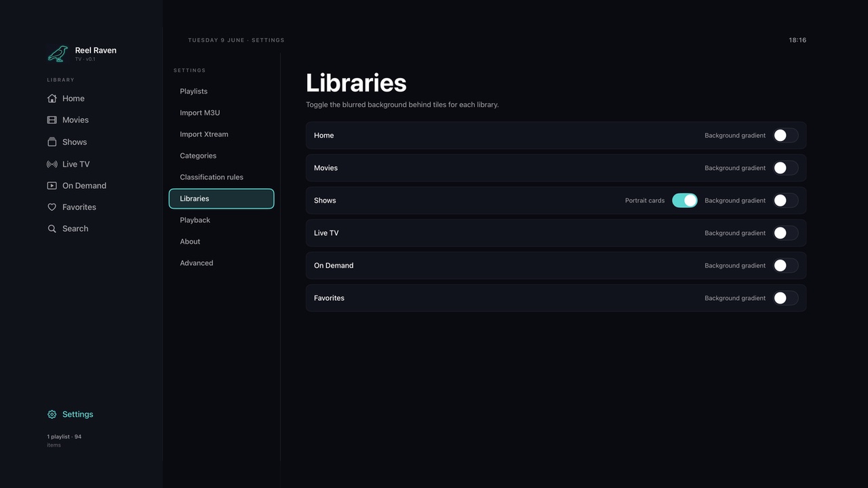Click the Settings label in sidebar
Image resolution: width=868 pixels, height=488 pixels.
coord(78,415)
